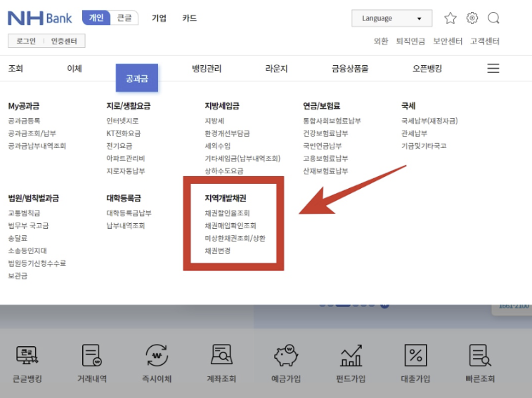Click the NH Bank logo
This screenshot has width=532, height=398.
pos(39,18)
